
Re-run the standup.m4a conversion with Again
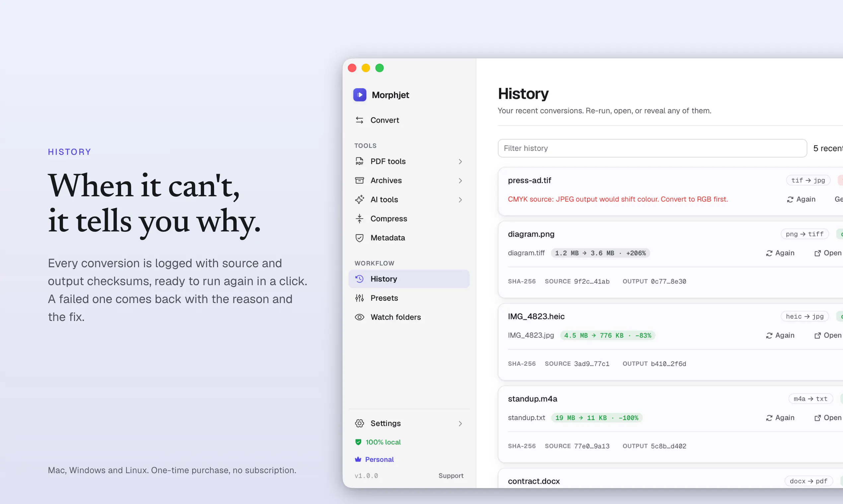(780, 418)
